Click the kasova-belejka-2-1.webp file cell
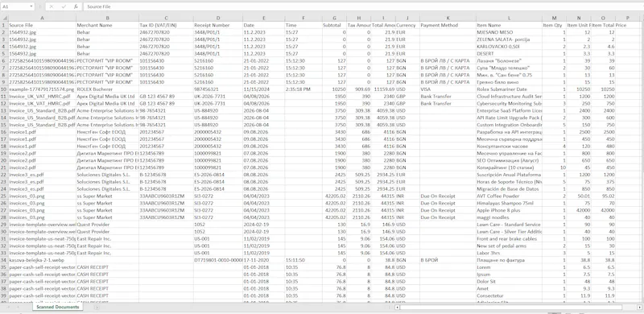Image resolution: width=644 pixels, height=314 pixels. coord(42,260)
